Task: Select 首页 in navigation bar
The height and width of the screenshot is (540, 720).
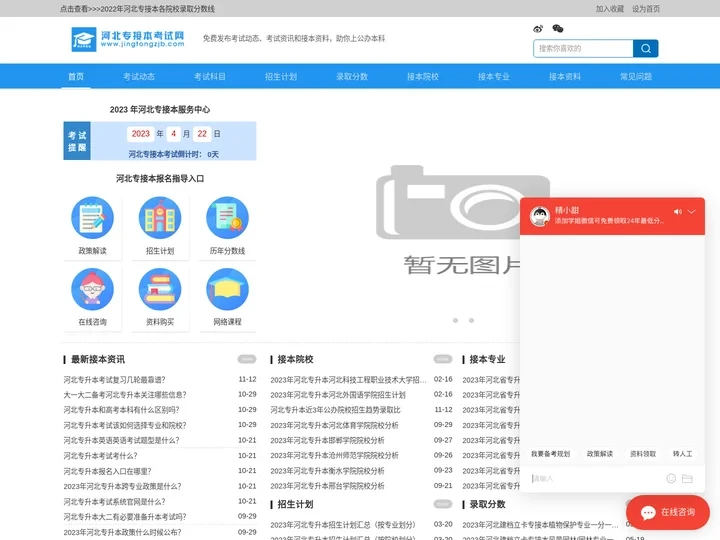Action: (76, 76)
